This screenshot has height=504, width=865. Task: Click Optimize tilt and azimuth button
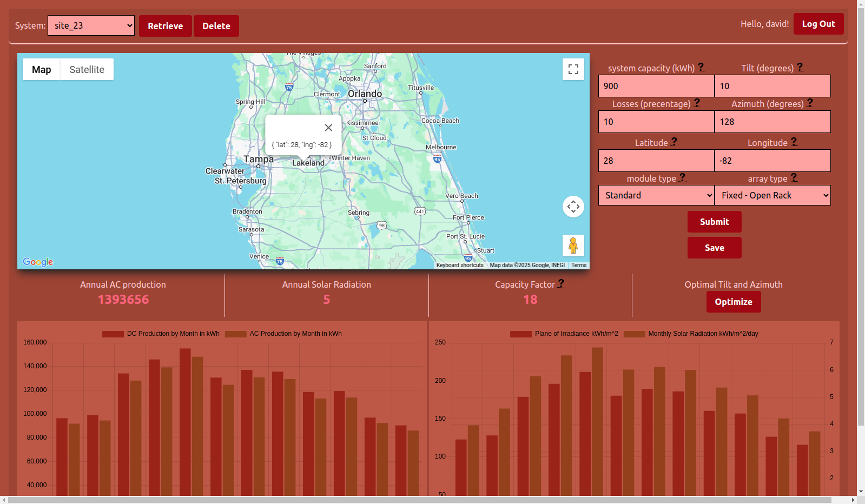734,302
